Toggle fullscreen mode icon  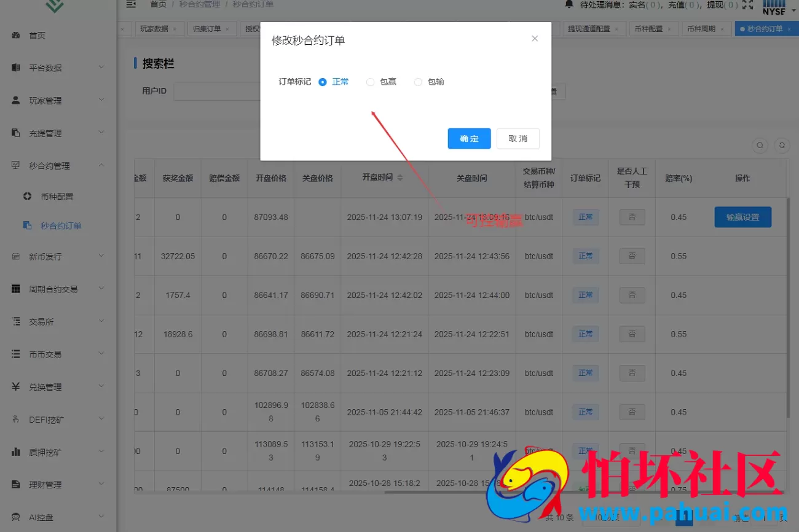pos(748,5)
